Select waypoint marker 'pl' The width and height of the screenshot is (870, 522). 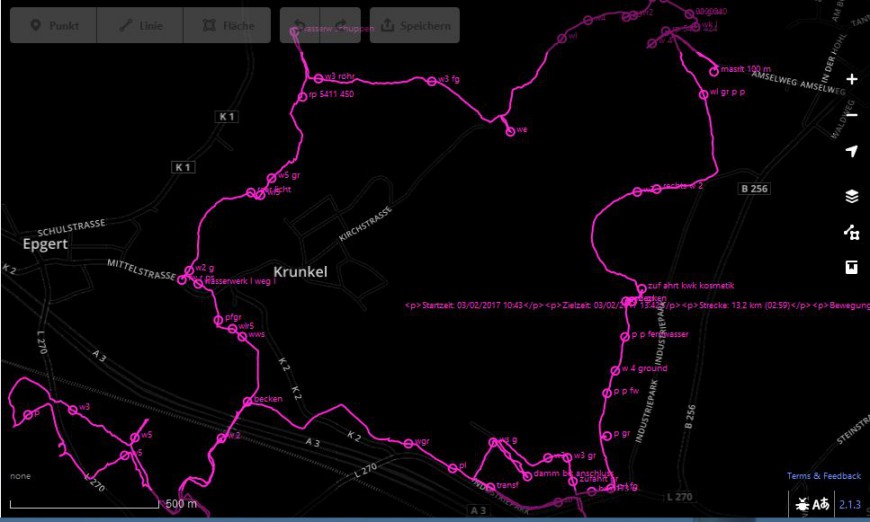[x=453, y=468]
